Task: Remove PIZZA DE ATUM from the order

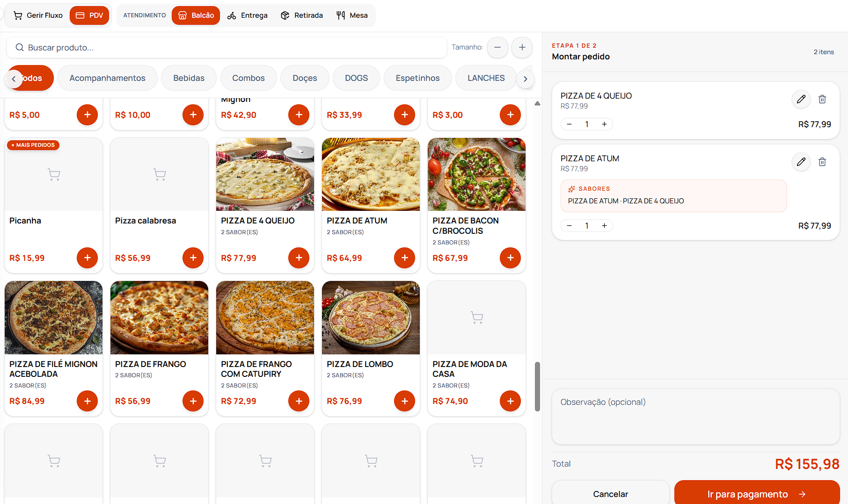Action: coord(822,162)
